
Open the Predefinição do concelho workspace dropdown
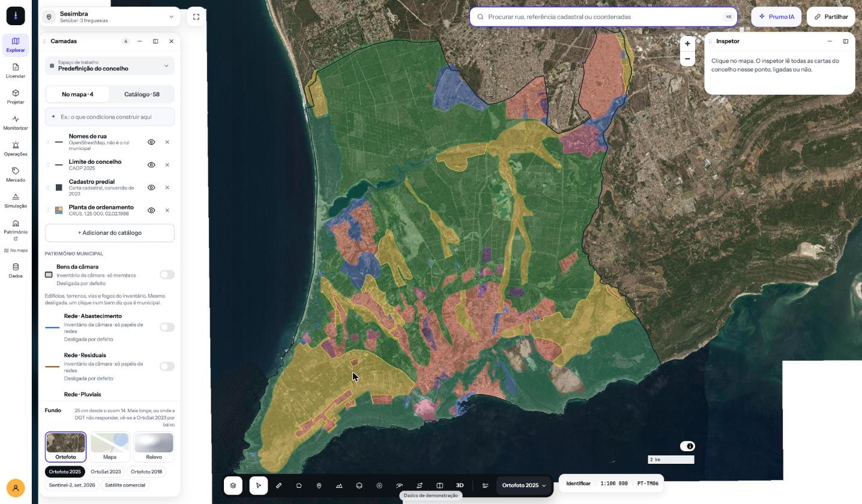click(x=110, y=66)
